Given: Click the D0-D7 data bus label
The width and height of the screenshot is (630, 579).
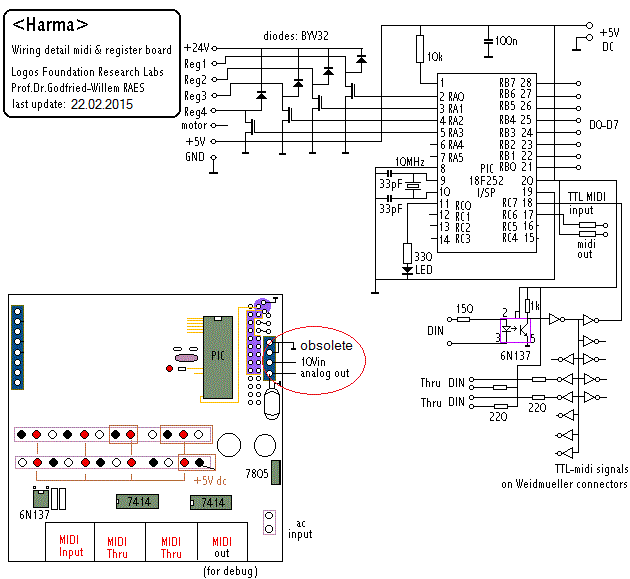Looking at the screenshot, I should point(602,124).
